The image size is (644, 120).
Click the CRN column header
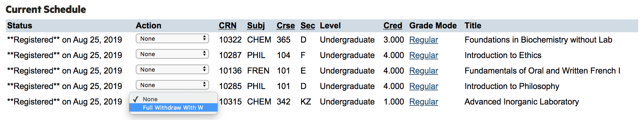[227, 25]
